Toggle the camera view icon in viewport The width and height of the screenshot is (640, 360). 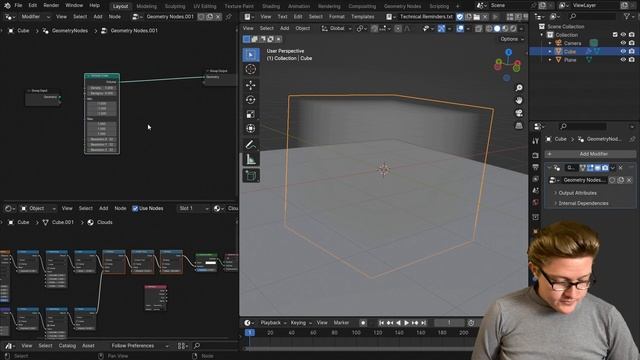[519, 113]
